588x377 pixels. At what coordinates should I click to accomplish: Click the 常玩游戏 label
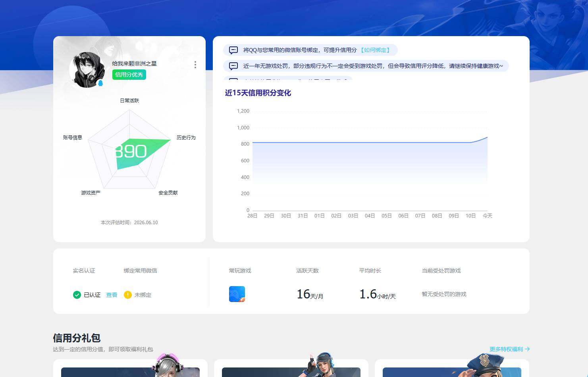[x=240, y=271]
